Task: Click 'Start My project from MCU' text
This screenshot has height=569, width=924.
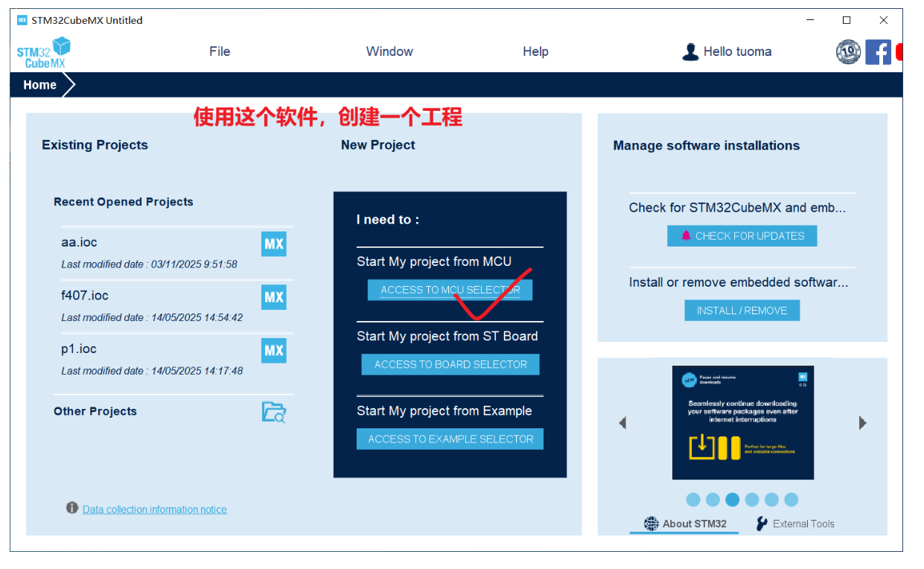Action: point(434,261)
